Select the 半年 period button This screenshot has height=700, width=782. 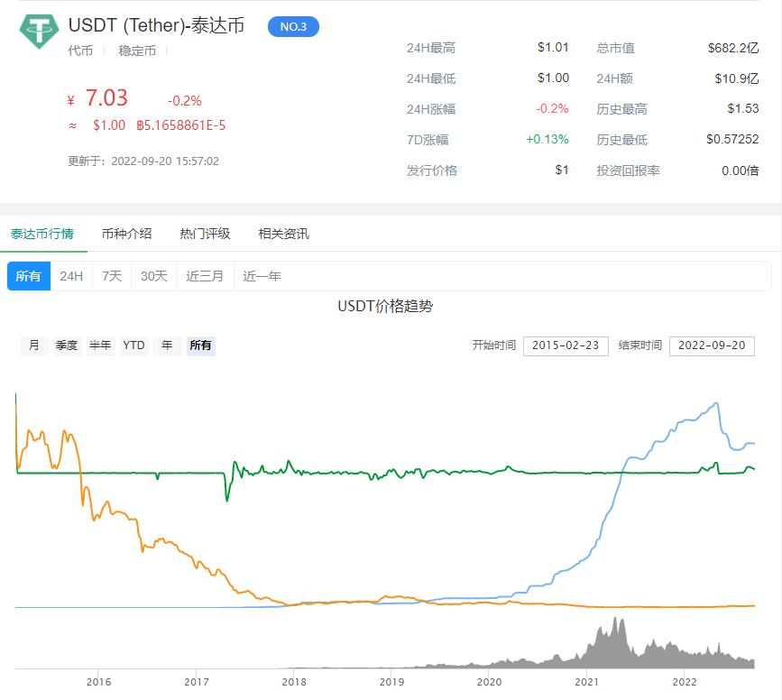(100, 345)
